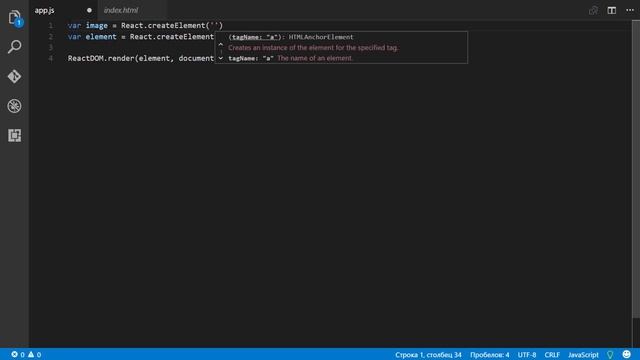
Task: Open the Search view icon
Action: pos(14,47)
